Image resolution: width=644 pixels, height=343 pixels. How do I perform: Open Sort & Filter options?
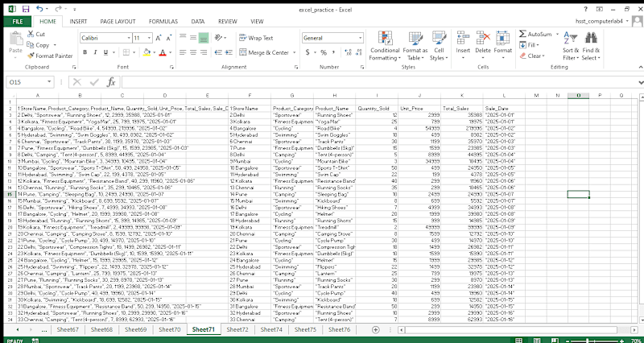[x=571, y=46]
